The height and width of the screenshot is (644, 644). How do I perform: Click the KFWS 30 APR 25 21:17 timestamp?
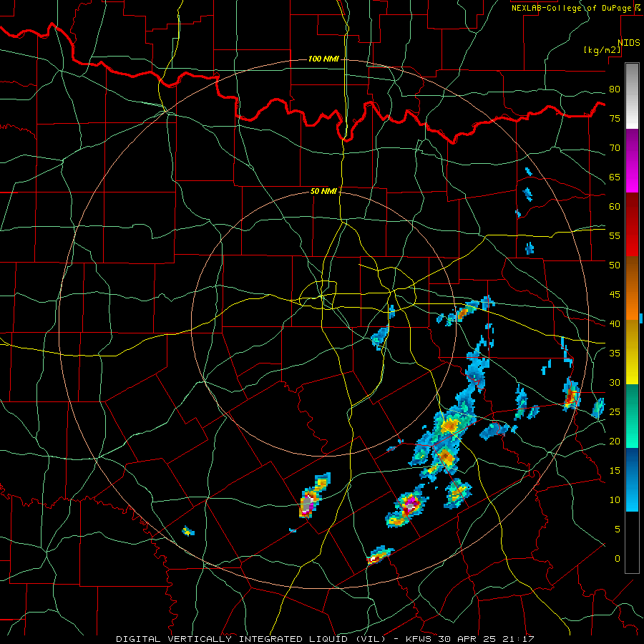[x=469, y=639]
